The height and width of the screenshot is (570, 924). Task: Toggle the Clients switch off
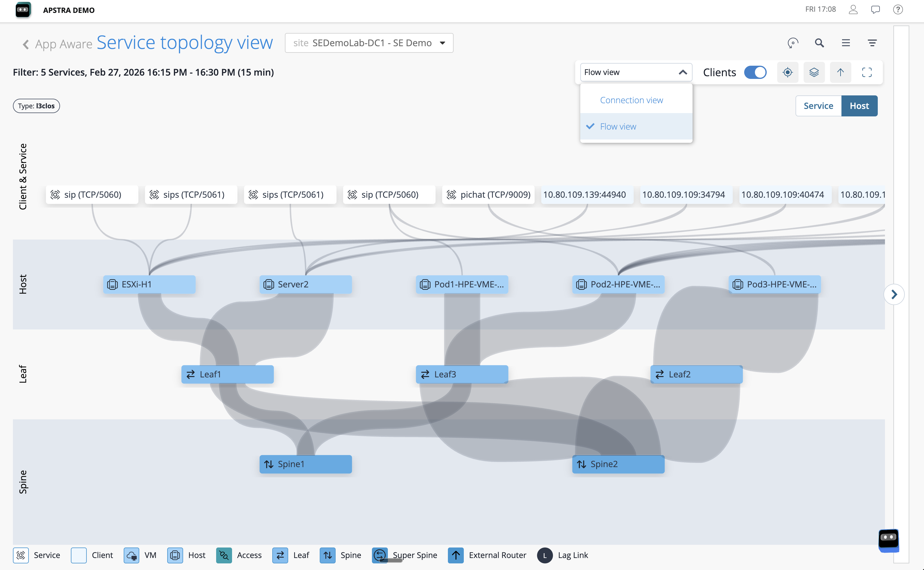tap(755, 72)
